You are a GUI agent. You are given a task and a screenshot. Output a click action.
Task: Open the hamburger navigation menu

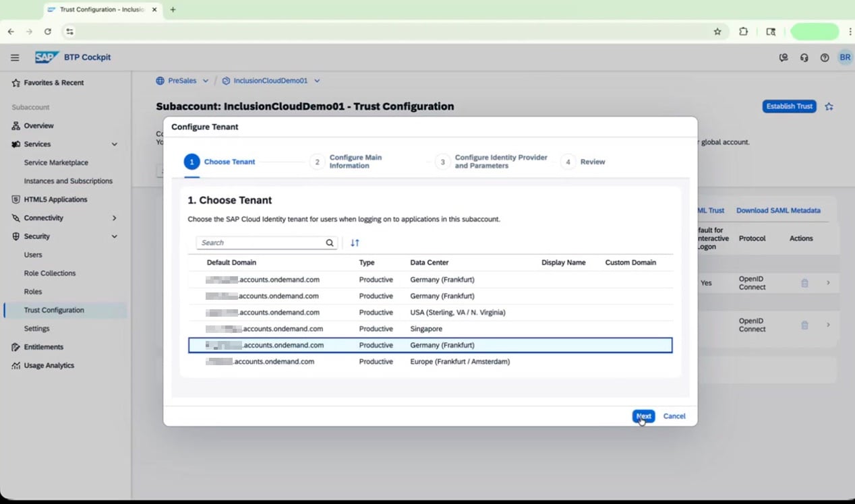tap(15, 57)
